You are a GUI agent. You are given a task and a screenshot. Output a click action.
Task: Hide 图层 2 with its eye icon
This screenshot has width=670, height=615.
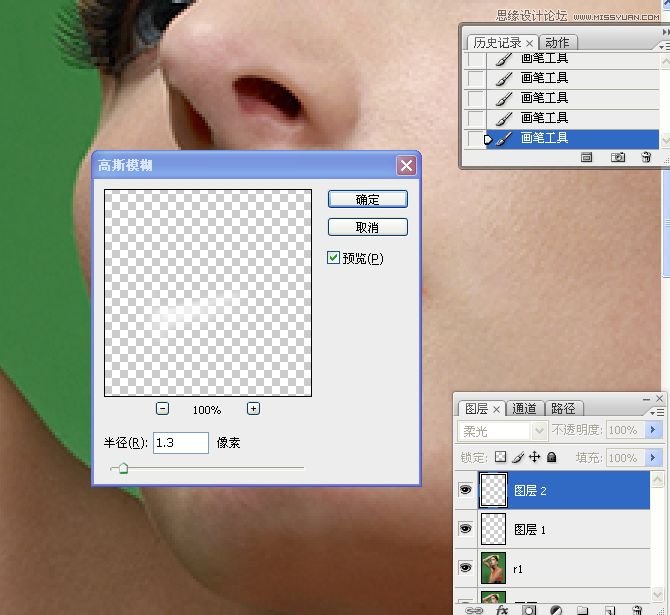pyautogui.click(x=465, y=489)
